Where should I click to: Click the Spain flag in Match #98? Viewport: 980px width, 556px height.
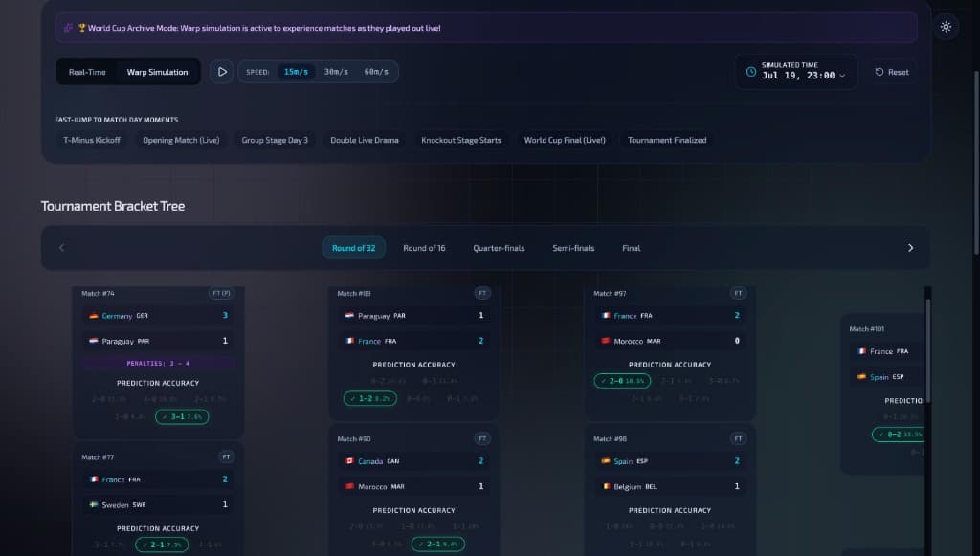[605, 461]
